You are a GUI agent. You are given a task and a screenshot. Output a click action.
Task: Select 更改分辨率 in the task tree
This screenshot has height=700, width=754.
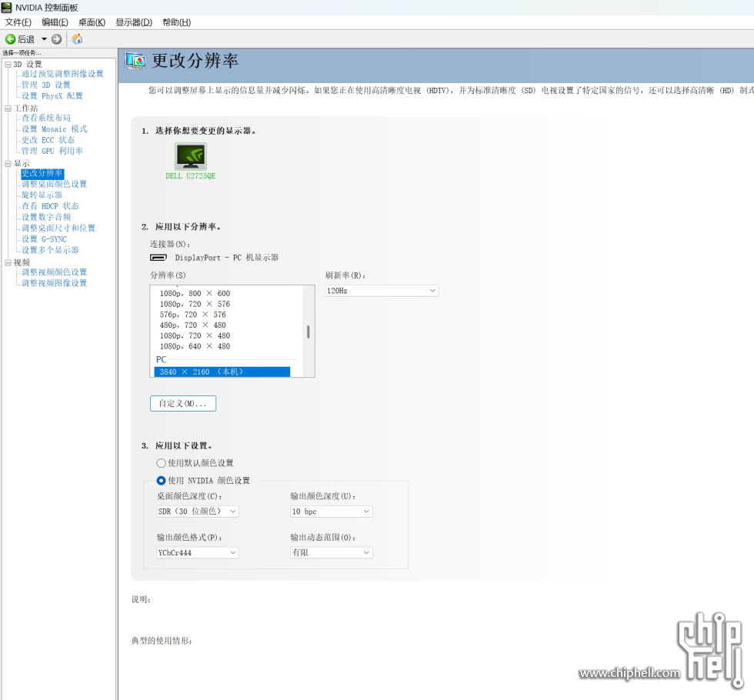pos(42,173)
